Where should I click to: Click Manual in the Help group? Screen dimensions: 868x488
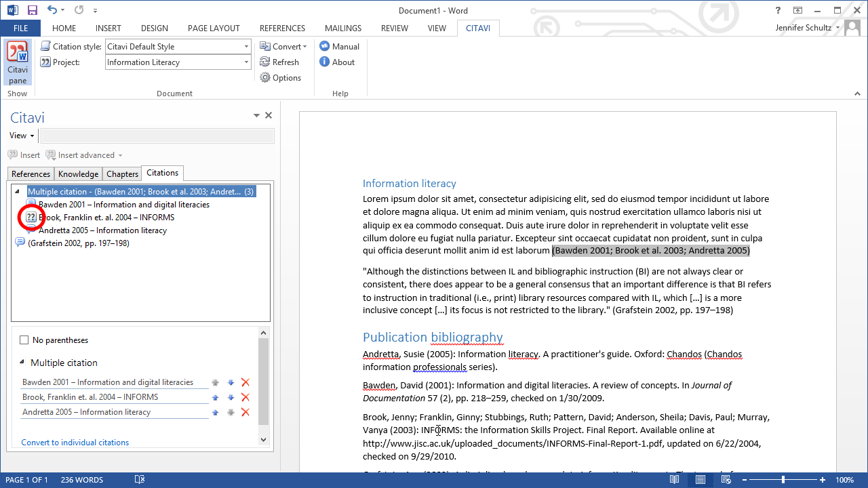(339, 46)
